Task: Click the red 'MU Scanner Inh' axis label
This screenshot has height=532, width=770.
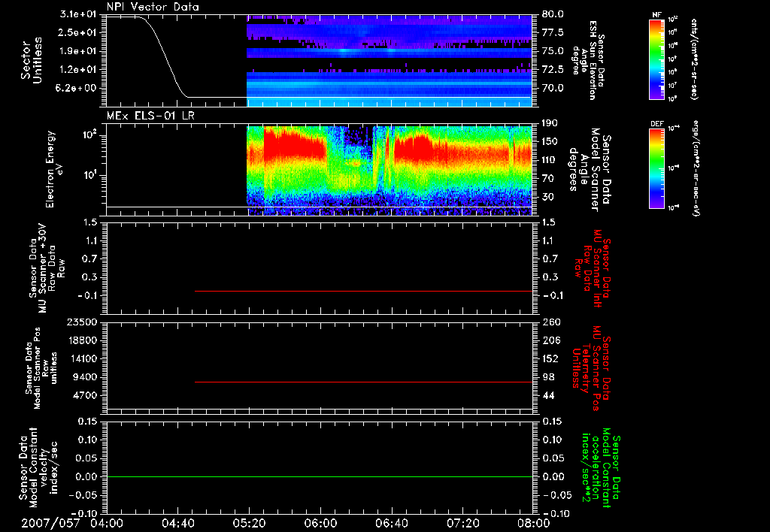Action: point(593,268)
